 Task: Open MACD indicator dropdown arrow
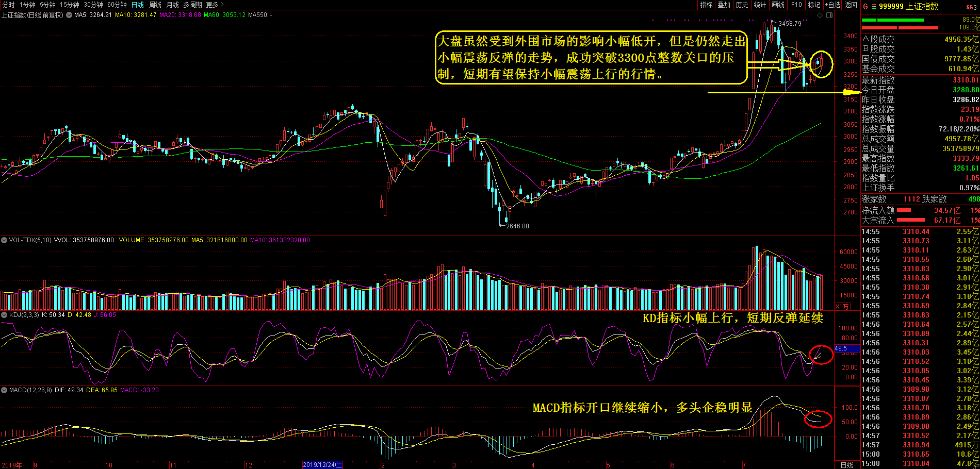coord(4,390)
